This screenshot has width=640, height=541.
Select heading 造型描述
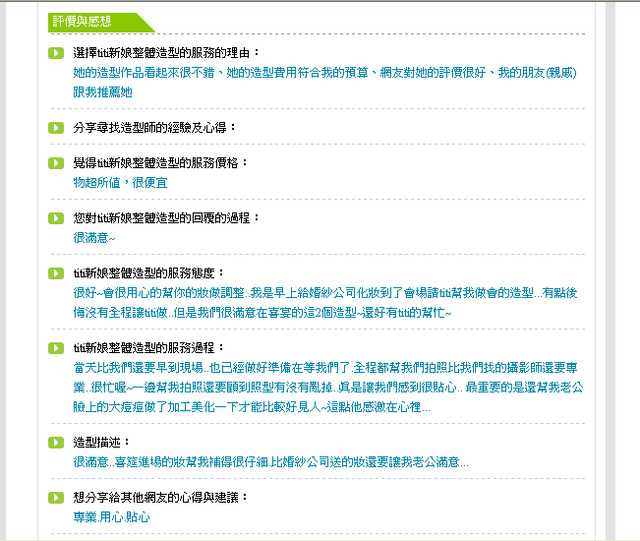tap(101, 442)
